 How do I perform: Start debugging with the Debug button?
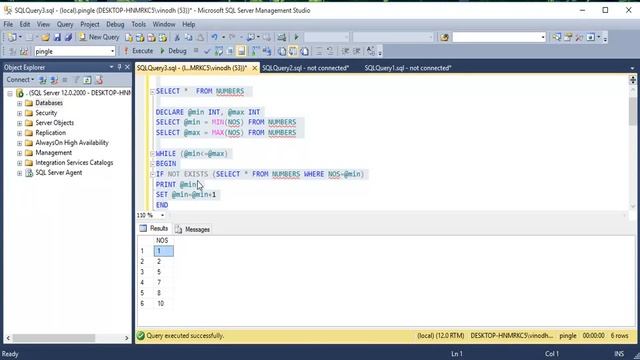[x=173, y=51]
